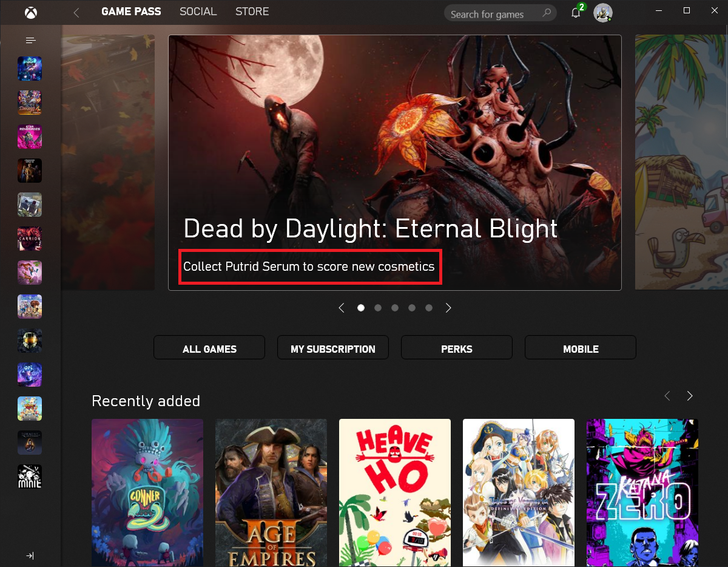This screenshot has width=728, height=567.
Task: Open the profile avatar menu
Action: click(x=602, y=13)
